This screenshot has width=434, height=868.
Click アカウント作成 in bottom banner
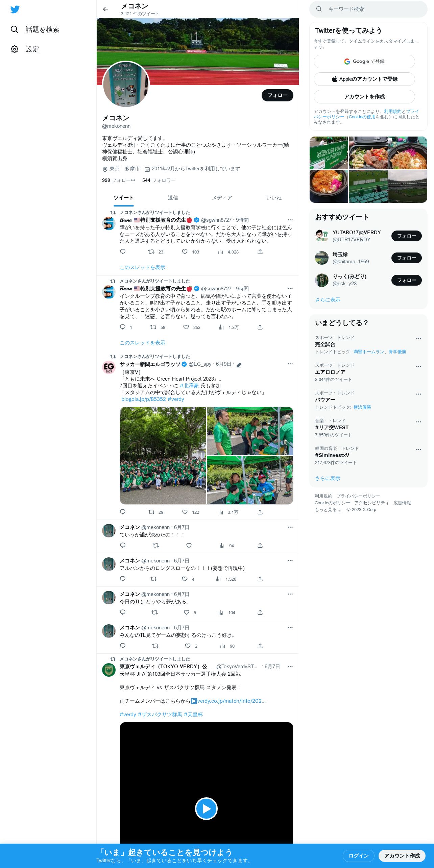point(402,855)
